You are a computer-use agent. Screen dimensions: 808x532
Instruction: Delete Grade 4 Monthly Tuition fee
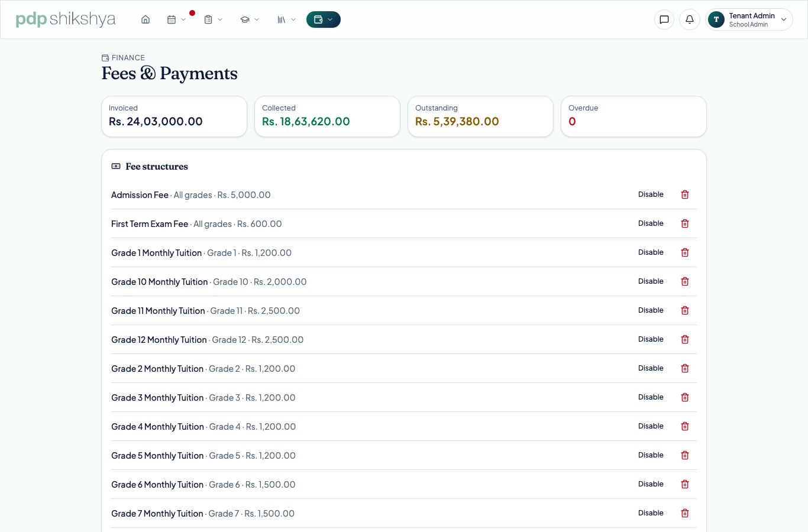coord(685,426)
